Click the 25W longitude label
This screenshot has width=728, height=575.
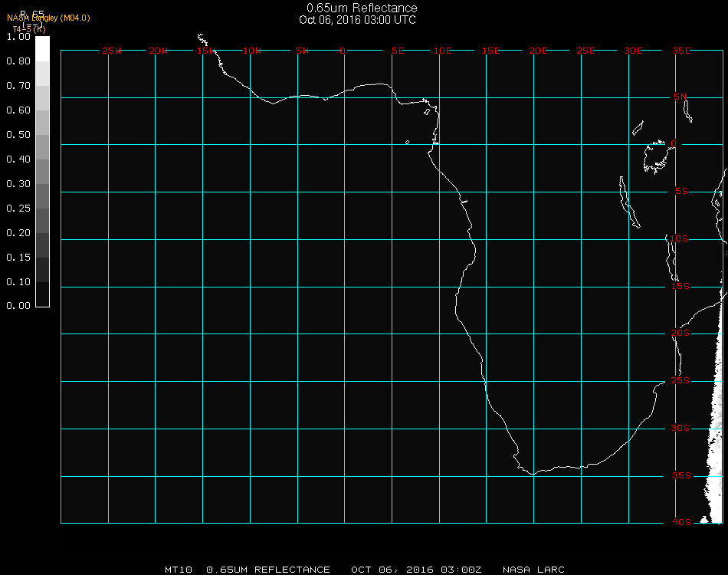(x=111, y=51)
